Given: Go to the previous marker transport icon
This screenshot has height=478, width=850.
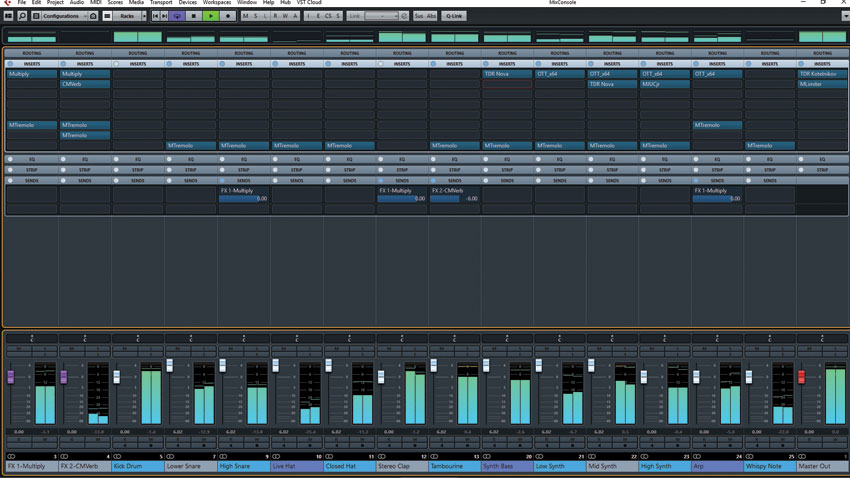Looking at the screenshot, I should click(156, 16).
